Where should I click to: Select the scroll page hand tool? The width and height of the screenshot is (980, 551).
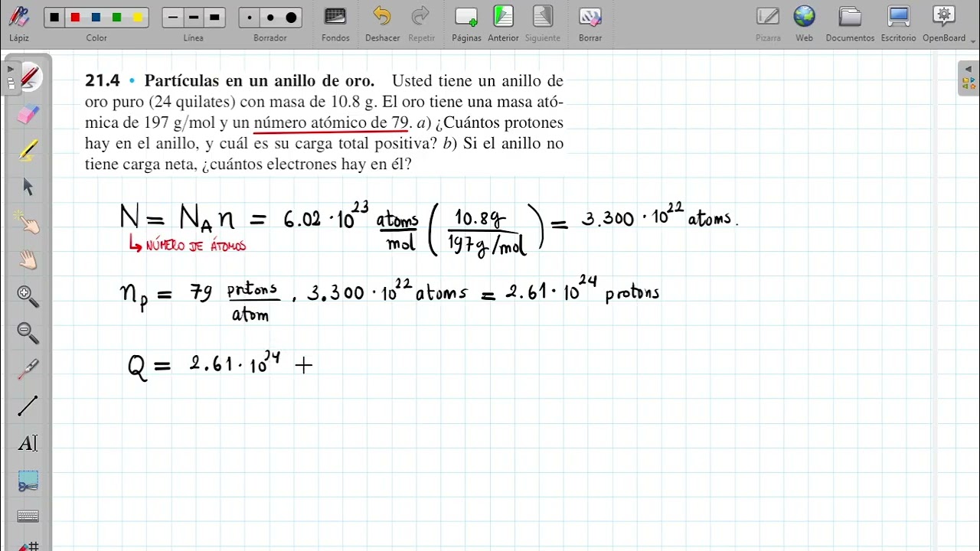[x=28, y=259]
